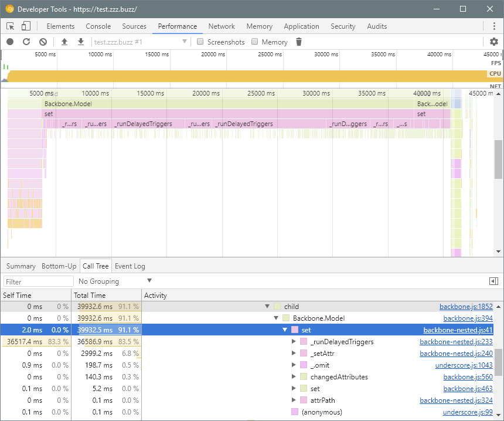Expand the _runDelayedTriggers row
The image size is (504, 421).
(294, 342)
